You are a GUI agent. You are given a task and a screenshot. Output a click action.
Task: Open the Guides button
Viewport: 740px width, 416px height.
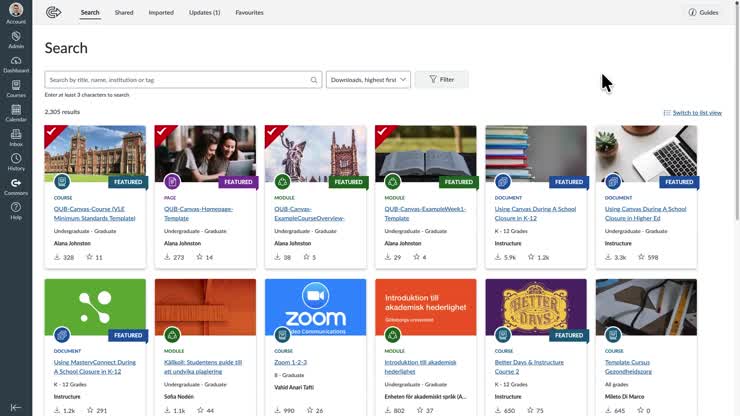(x=704, y=13)
